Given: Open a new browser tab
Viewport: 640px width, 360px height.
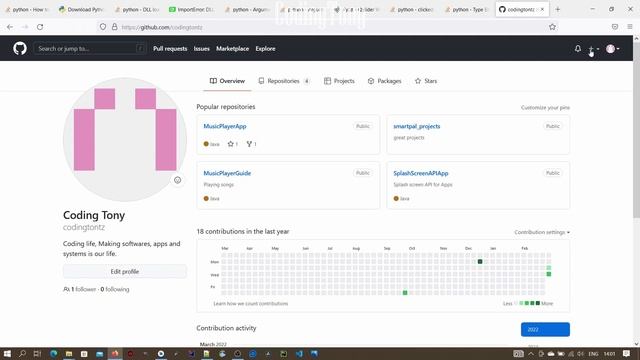Looking at the screenshot, I should coord(558,9).
